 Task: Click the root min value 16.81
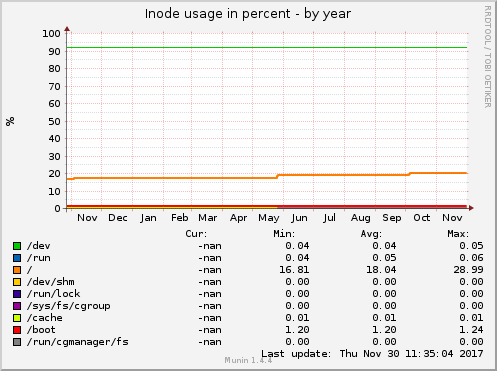coord(294,270)
